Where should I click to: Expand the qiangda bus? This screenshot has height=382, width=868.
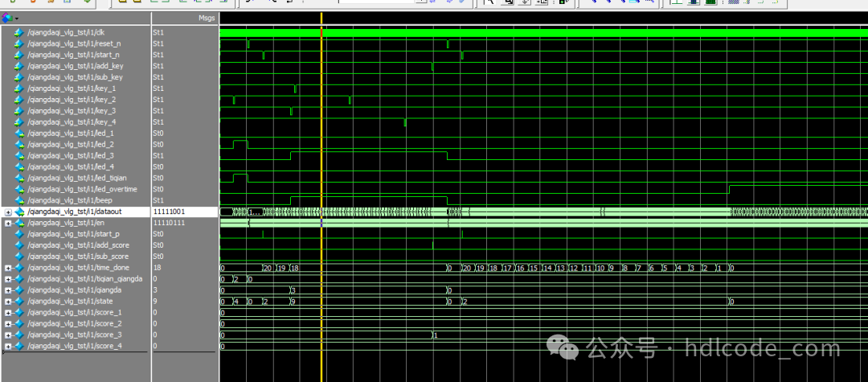[8, 290]
